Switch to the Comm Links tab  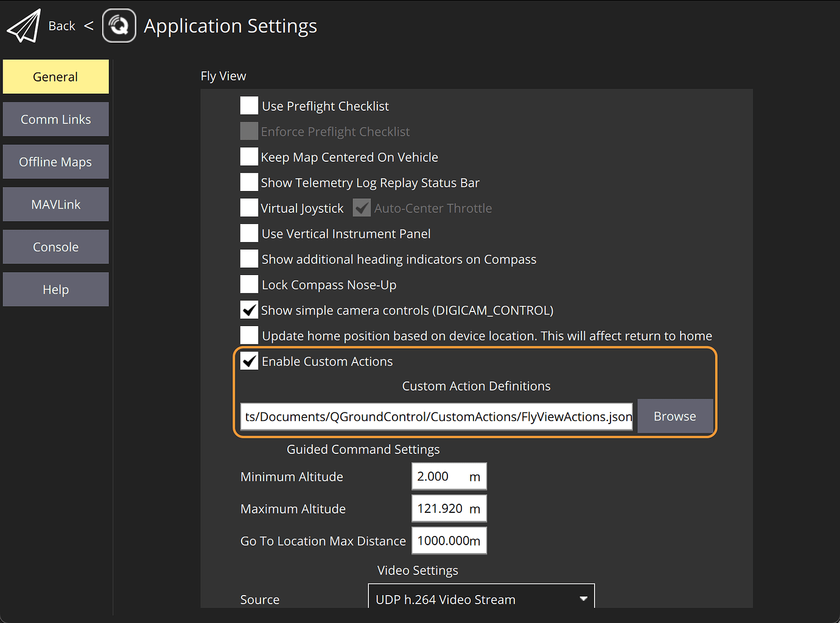pyautogui.click(x=55, y=119)
